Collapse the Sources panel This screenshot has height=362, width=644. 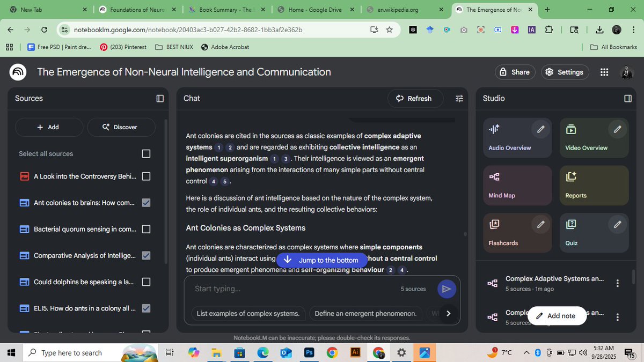(x=160, y=98)
